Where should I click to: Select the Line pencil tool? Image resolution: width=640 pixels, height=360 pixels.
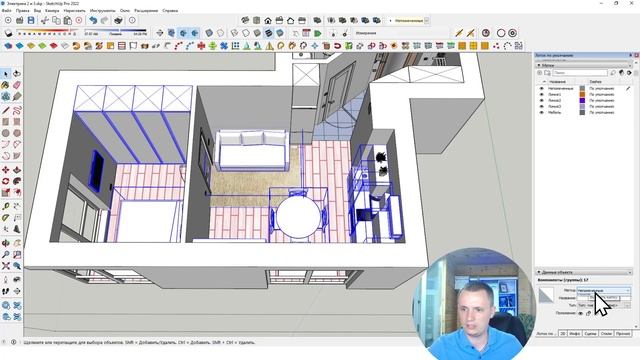(x=5, y=110)
